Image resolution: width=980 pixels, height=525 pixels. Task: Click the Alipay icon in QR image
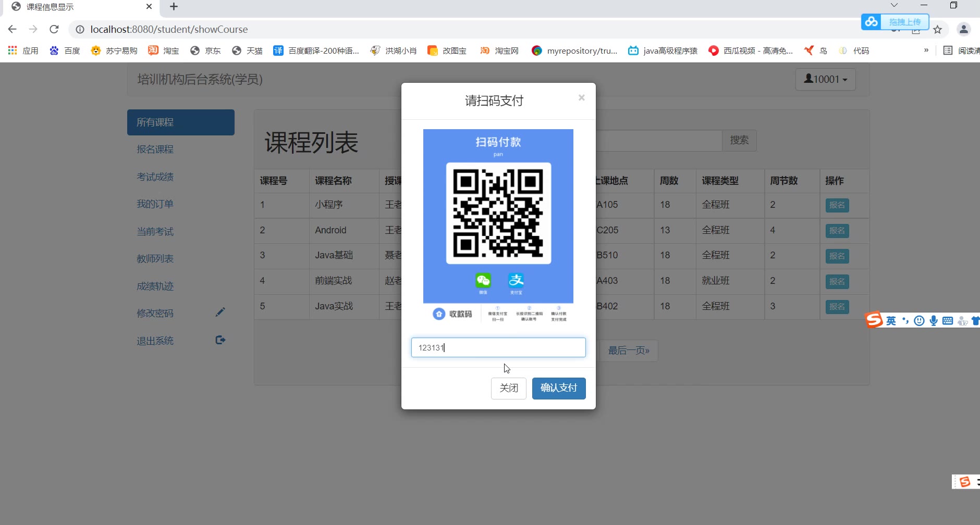[516, 281]
